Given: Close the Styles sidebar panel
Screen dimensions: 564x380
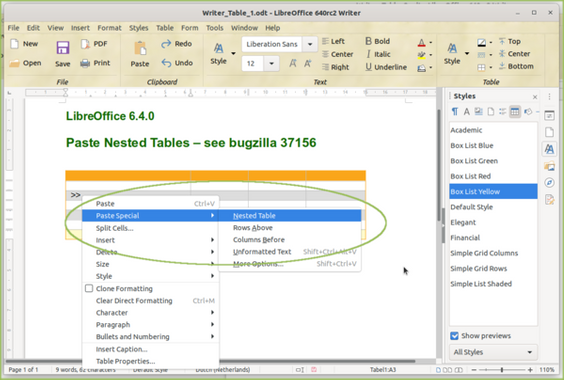Looking at the screenshot, I should 535,97.
